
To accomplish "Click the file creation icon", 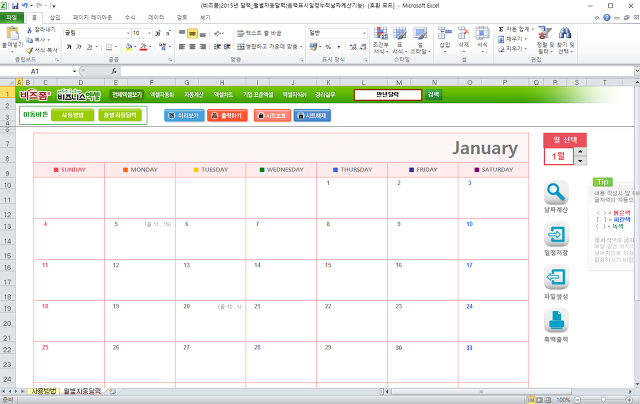I will tap(556, 277).
